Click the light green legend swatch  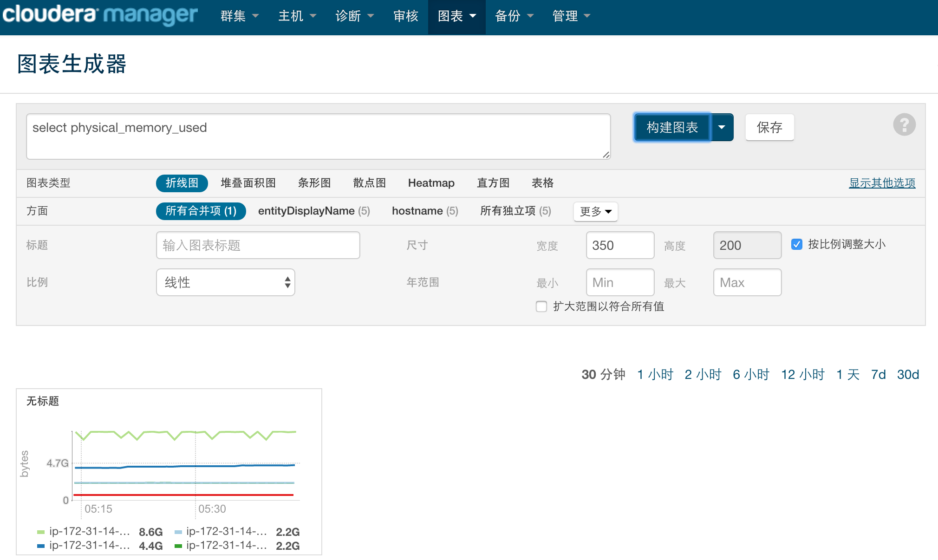(41, 532)
